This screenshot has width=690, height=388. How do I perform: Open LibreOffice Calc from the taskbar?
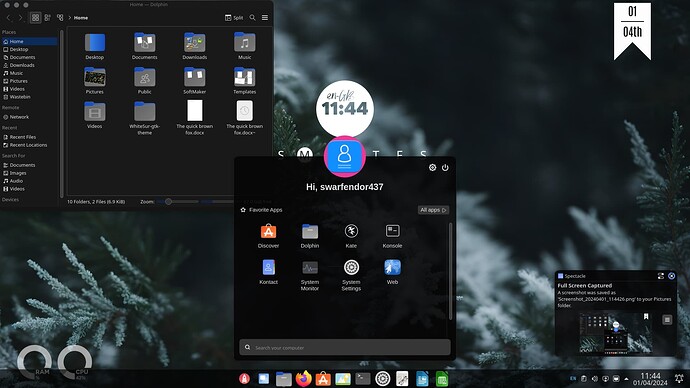tap(442, 378)
